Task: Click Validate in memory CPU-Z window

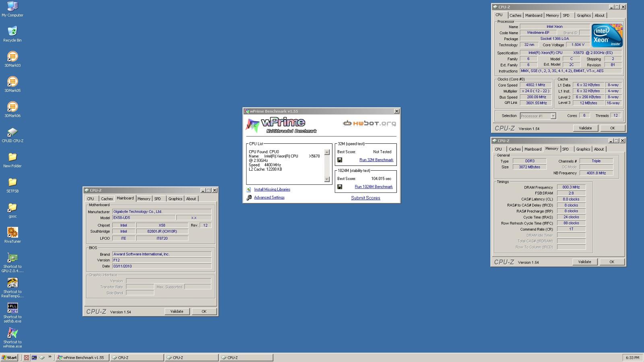Action: [x=584, y=262]
